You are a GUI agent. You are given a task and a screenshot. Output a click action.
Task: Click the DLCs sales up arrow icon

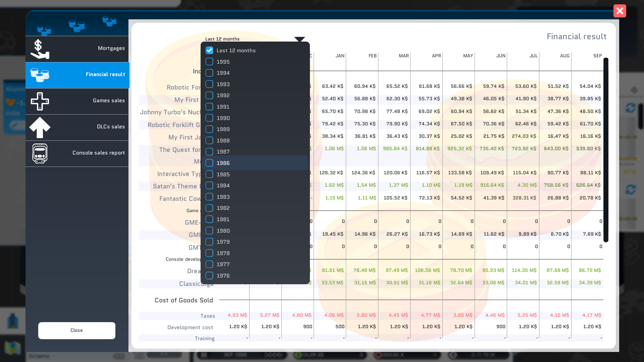tap(40, 127)
